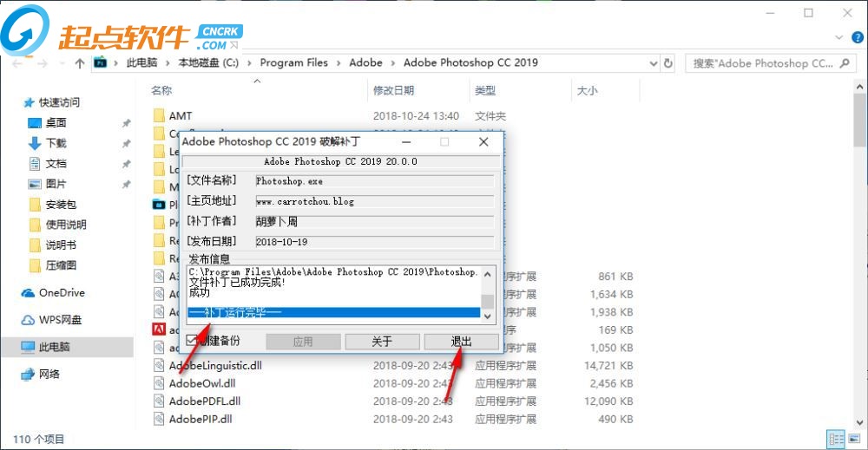Select the highlighted 补丁运行完毕 log line
This screenshot has height=450, width=868.
pos(334,312)
